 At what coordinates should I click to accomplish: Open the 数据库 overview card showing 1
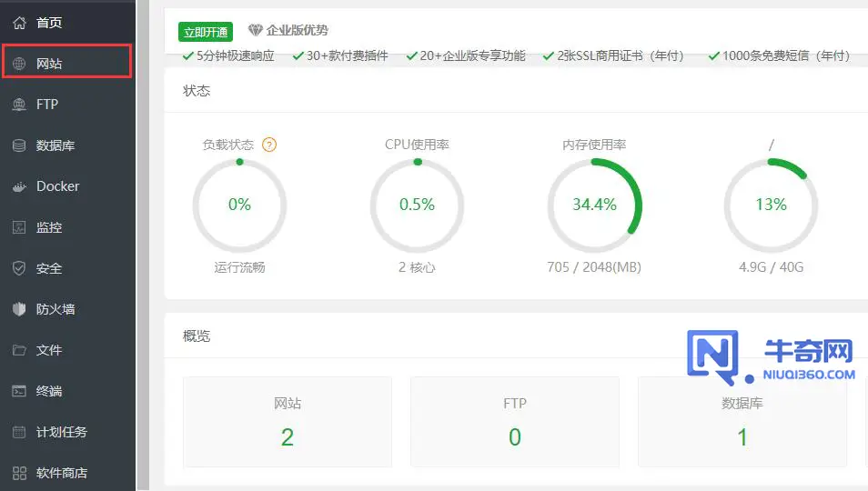[x=742, y=422]
